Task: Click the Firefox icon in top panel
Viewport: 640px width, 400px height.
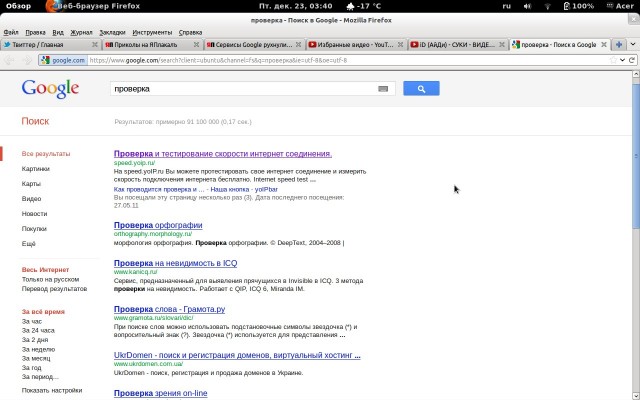Action: click(52, 6)
